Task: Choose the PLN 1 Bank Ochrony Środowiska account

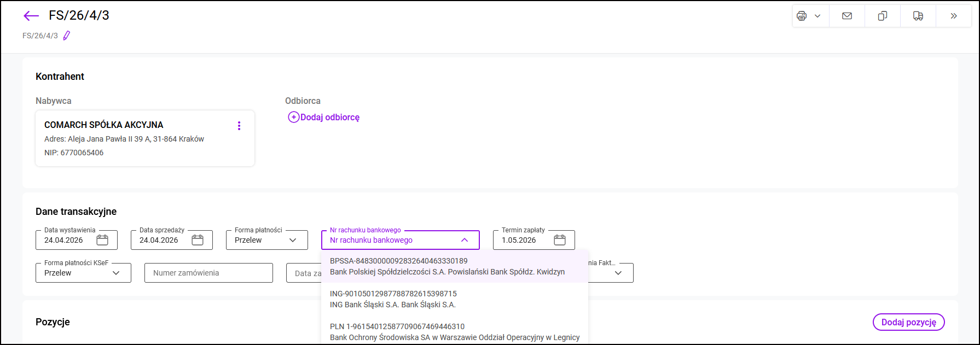Action: click(454, 332)
